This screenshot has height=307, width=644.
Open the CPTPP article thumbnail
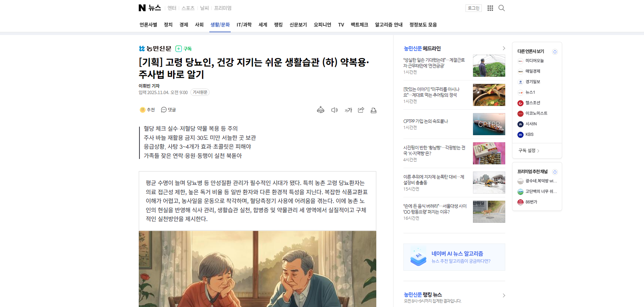(x=489, y=124)
